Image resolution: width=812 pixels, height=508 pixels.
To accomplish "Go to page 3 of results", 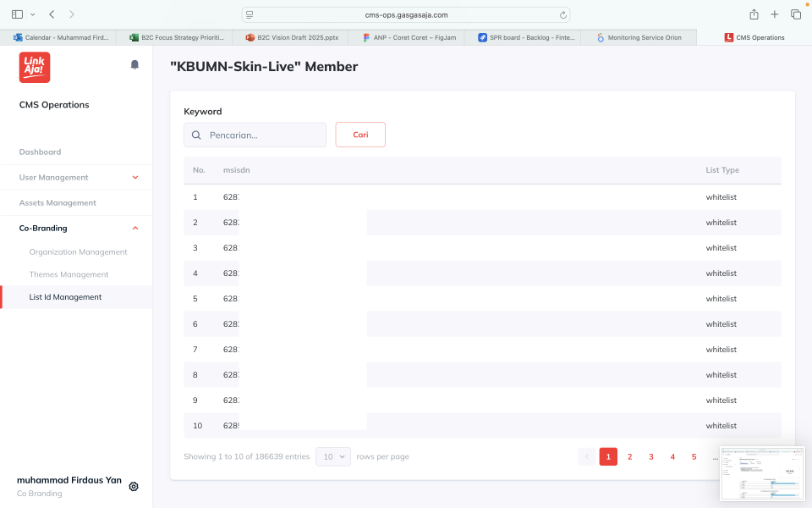I will pyautogui.click(x=651, y=456).
